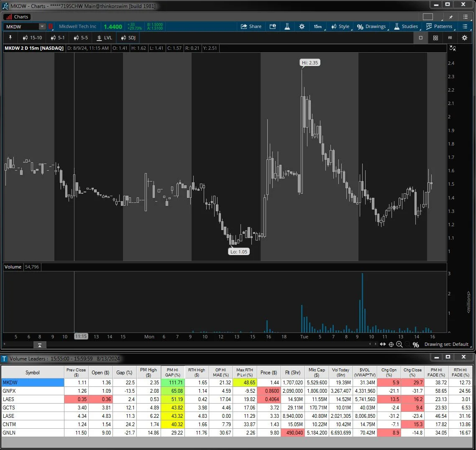This screenshot has width=476, height=450.
Task: Open Edit Studies flask icon next to Share
Action: 287,26
